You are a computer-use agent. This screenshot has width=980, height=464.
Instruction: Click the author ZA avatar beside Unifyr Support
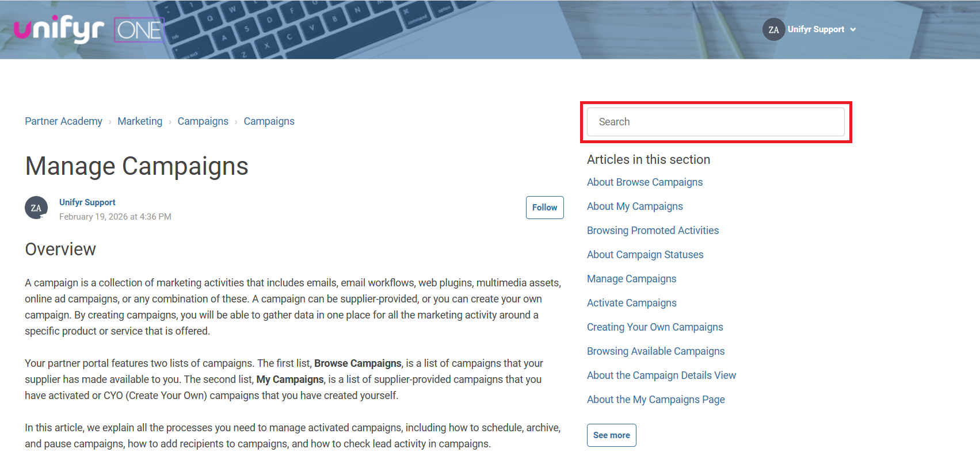(36, 208)
